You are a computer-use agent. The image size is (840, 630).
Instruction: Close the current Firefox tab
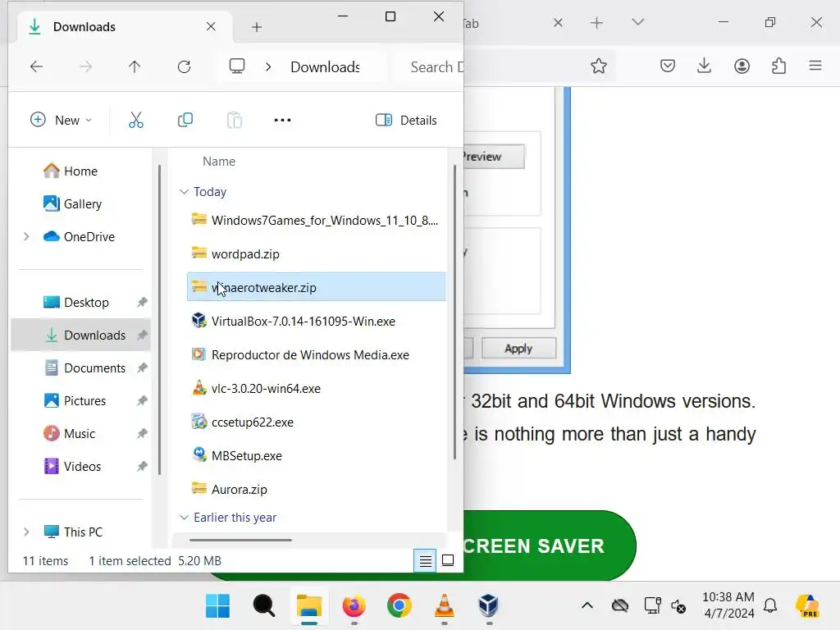click(x=558, y=22)
